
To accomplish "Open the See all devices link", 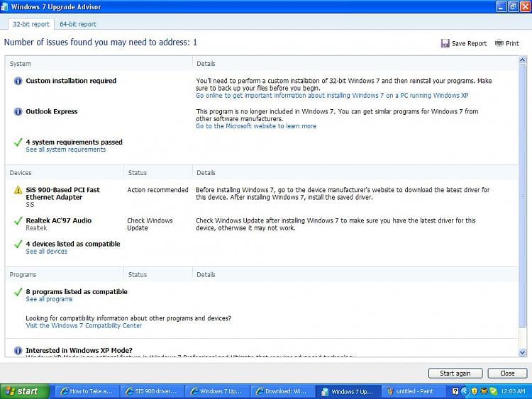I will (x=47, y=252).
